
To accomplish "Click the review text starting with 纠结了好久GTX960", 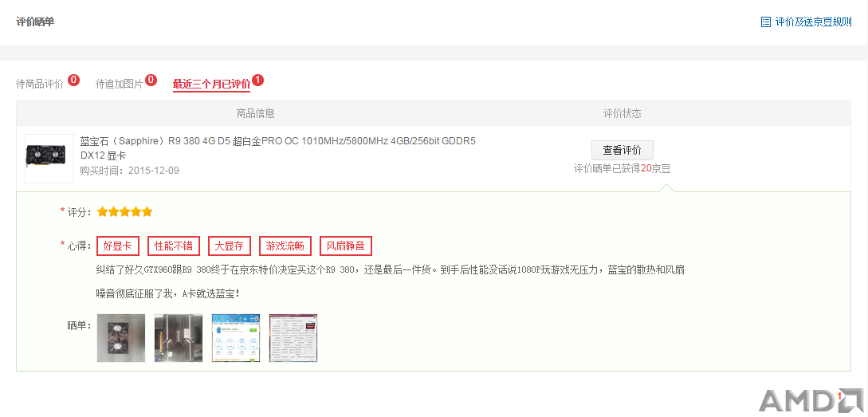I will point(391,270).
